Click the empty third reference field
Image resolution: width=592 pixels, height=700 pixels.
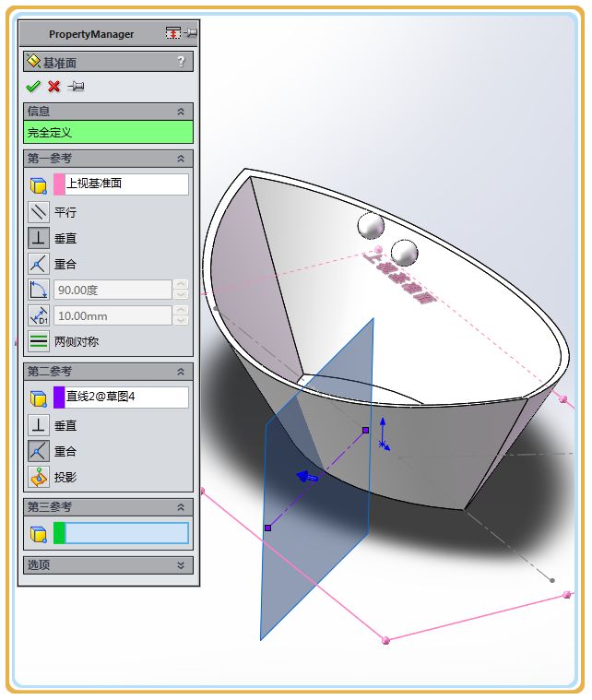(127, 533)
